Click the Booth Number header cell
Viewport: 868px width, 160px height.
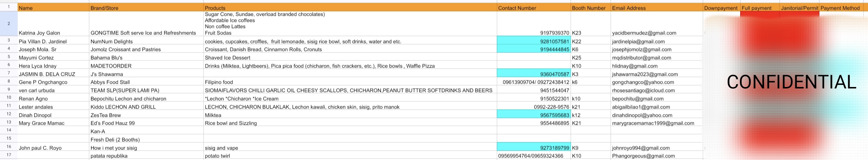point(590,8)
